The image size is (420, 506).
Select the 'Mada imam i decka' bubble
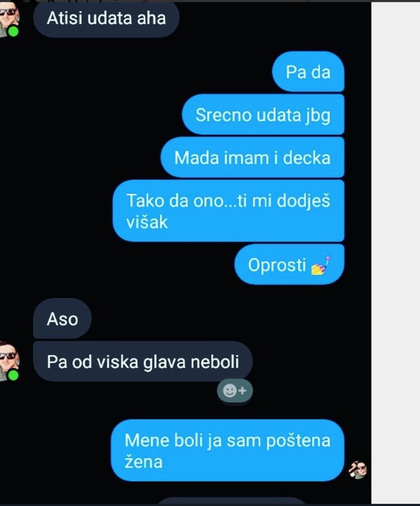[x=252, y=157]
